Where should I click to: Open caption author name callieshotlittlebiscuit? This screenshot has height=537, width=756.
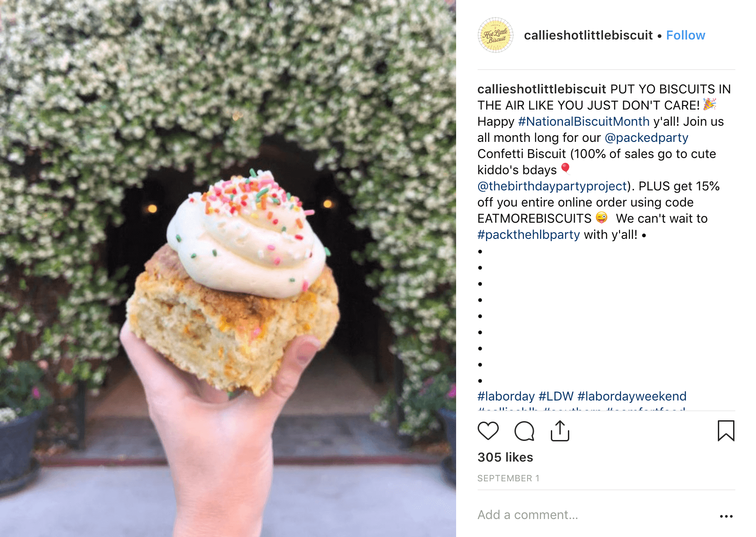[x=542, y=89]
